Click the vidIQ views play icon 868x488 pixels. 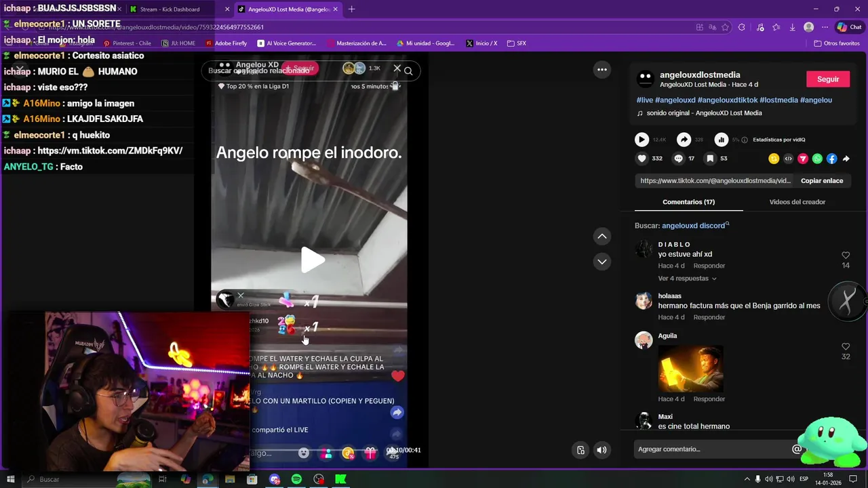point(642,140)
